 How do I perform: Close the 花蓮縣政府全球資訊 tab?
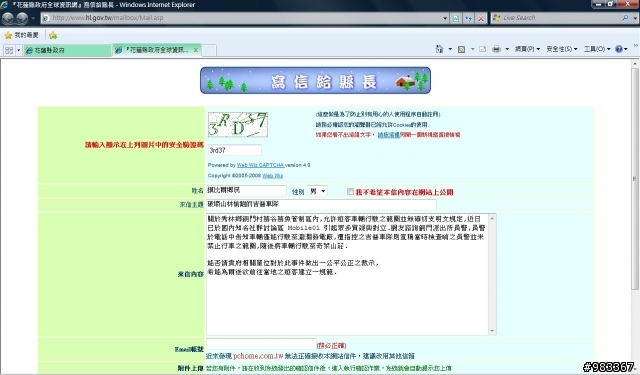[x=196, y=50]
